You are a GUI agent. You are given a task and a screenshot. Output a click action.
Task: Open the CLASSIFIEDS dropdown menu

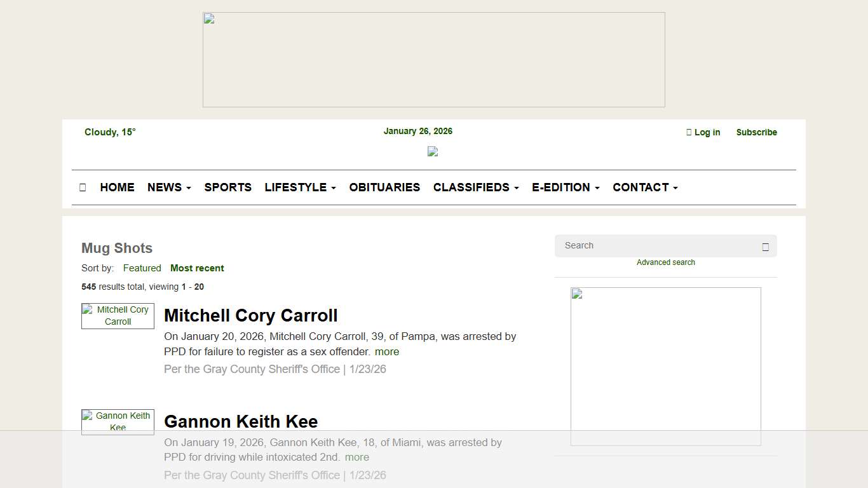(x=476, y=187)
